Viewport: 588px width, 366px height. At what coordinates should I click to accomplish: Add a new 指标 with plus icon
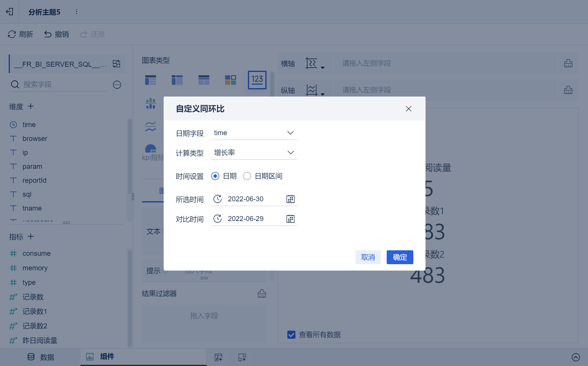pyautogui.click(x=31, y=237)
